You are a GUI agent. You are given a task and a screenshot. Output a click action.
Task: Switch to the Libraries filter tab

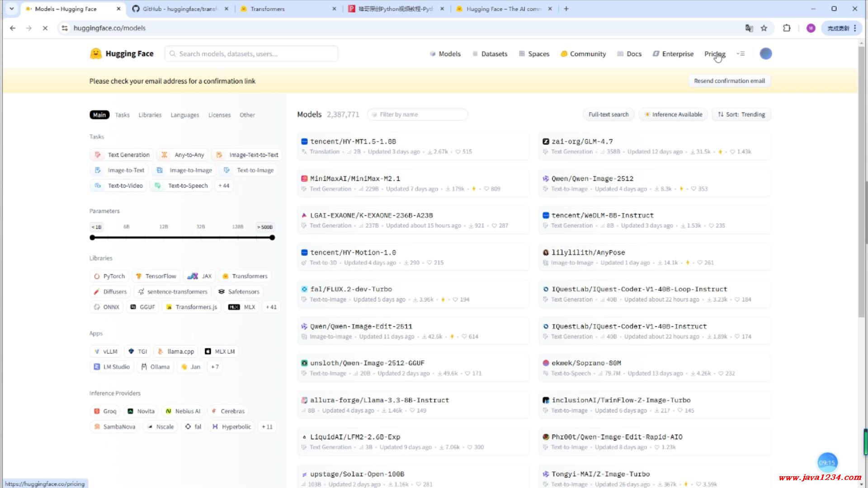click(x=150, y=115)
